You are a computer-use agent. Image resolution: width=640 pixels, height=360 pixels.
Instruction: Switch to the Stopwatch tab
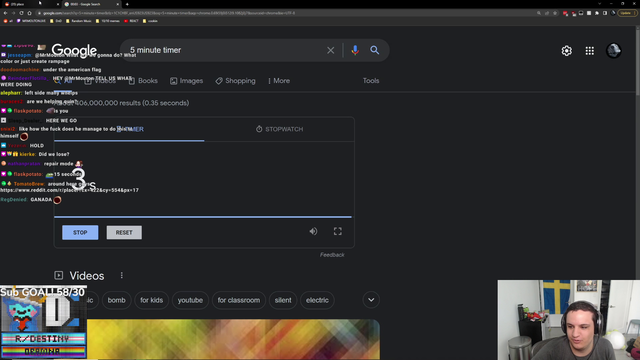tap(280, 129)
